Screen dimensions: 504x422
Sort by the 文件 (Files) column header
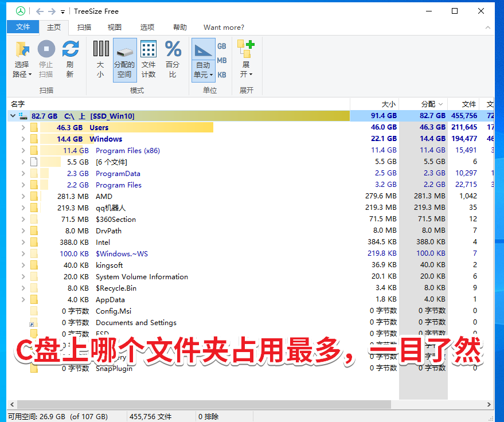click(463, 104)
